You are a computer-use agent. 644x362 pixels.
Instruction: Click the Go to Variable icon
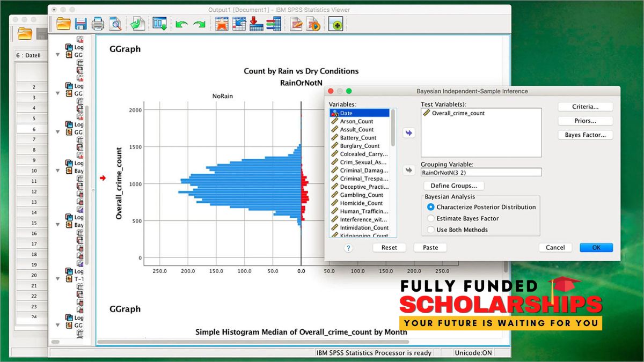pyautogui.click(x=256, y=24)
